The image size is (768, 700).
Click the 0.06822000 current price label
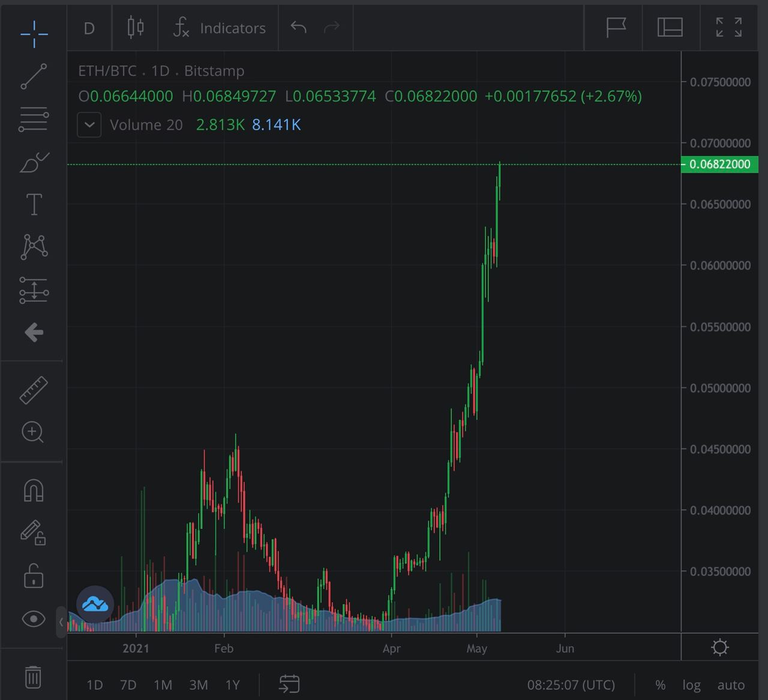click(719, 164)
